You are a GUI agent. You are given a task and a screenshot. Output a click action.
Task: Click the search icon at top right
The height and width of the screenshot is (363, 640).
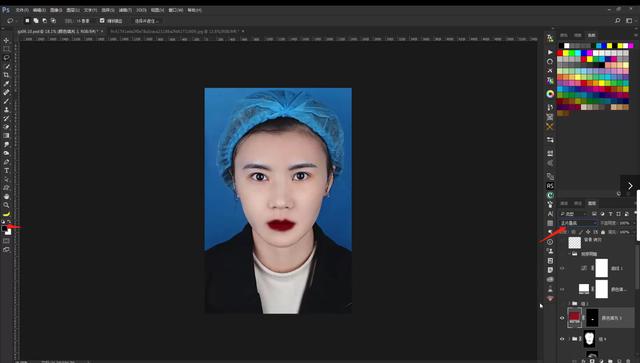(618, 20)
